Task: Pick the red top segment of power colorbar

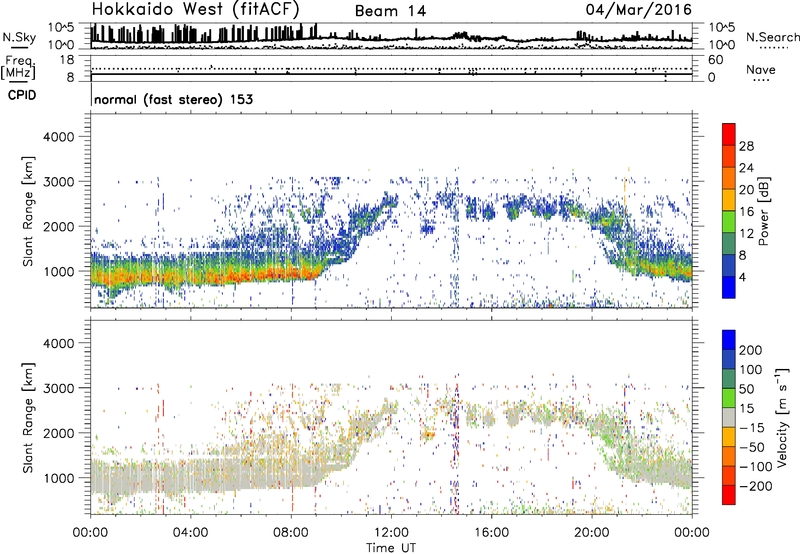Action: pyautogui.click(x=729, y=135)
